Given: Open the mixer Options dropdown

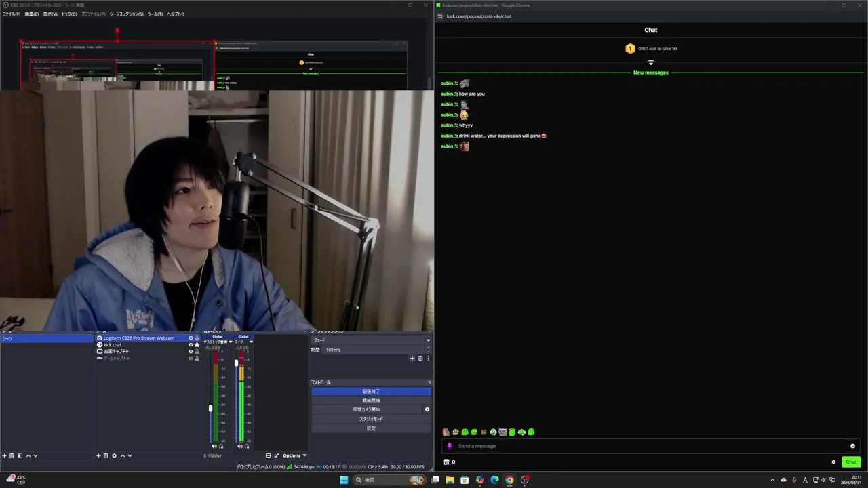Looking at the screenshot, I should click(294, 455).
